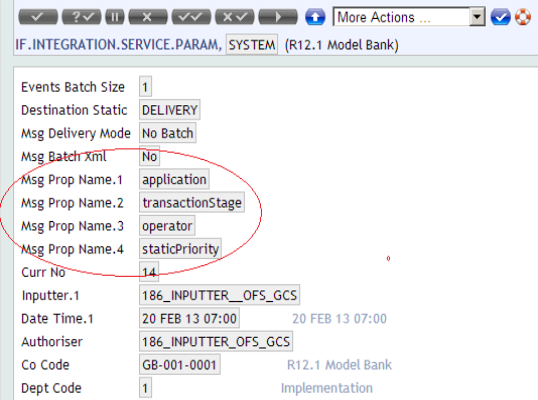Click the staticPriority property name field
Image resolution: width=538 pixels, height=400 pixels.
point(180,249)
